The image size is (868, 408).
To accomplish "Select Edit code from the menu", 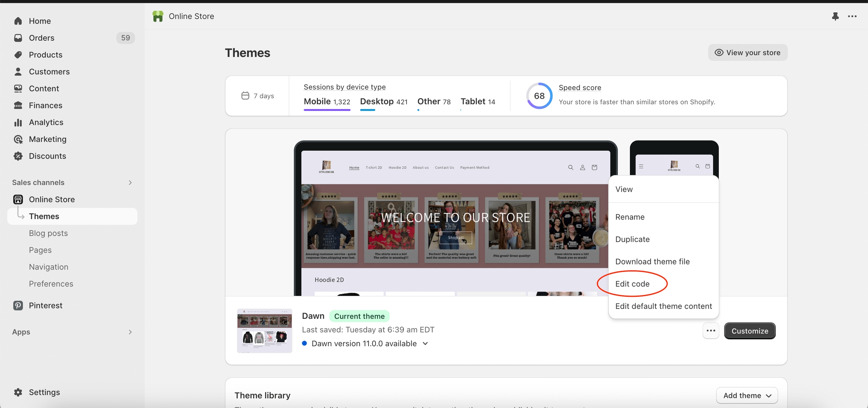I will pos(632,284).
